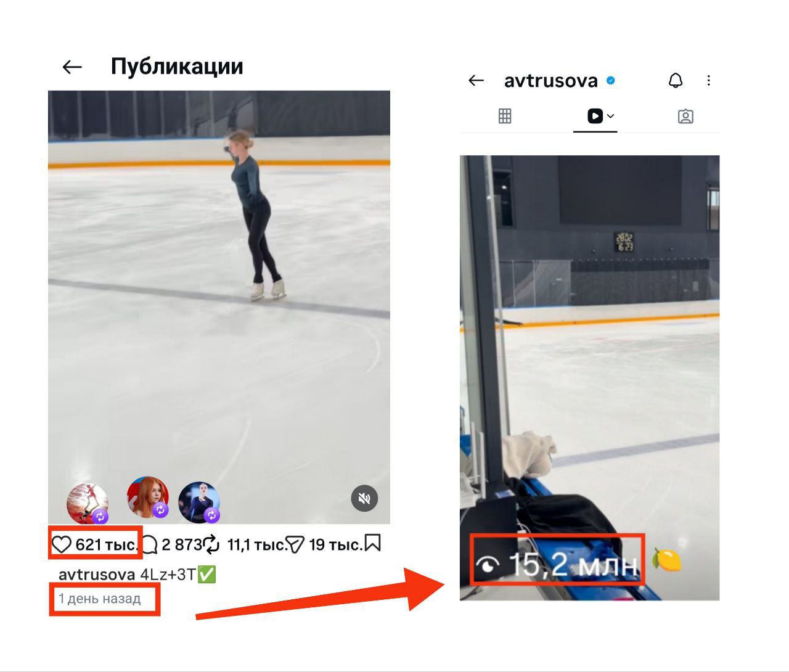Open the dark-outfit skater reposter avatar

[199, 502]
